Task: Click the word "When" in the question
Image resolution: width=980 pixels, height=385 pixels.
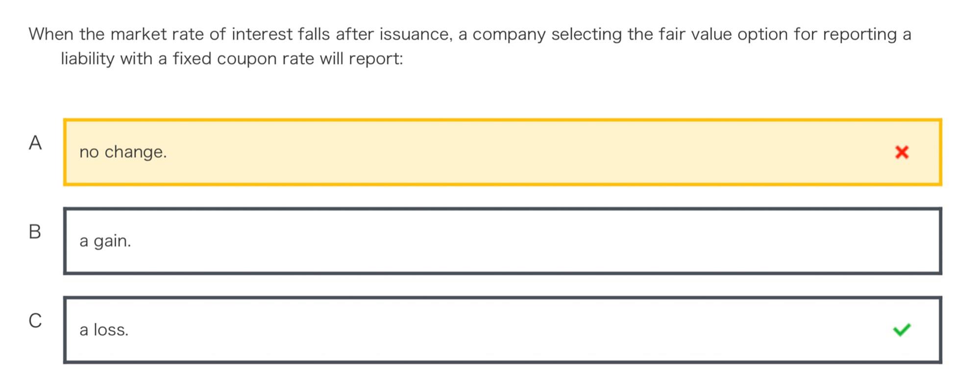Action: pyautogui.click(x=50, y=34)
